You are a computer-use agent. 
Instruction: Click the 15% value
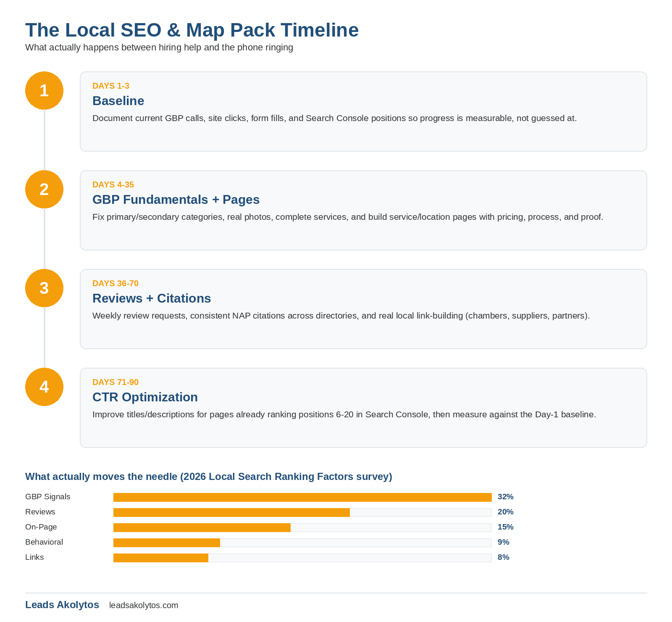[x=506, y=527]
